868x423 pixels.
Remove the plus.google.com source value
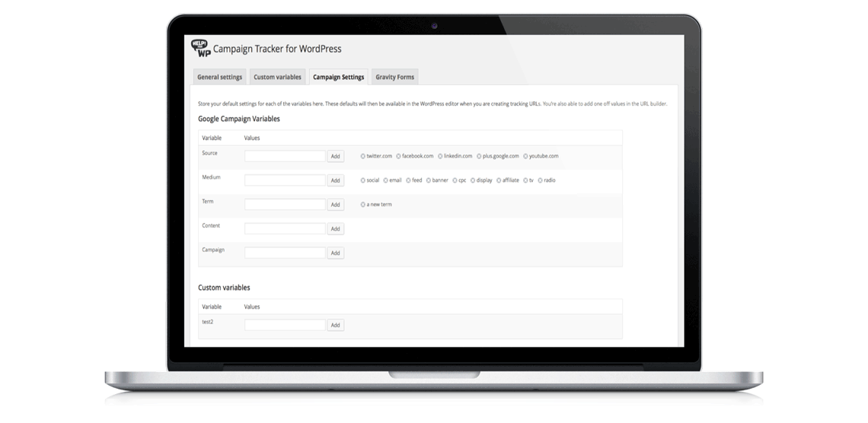pos(479,156)
